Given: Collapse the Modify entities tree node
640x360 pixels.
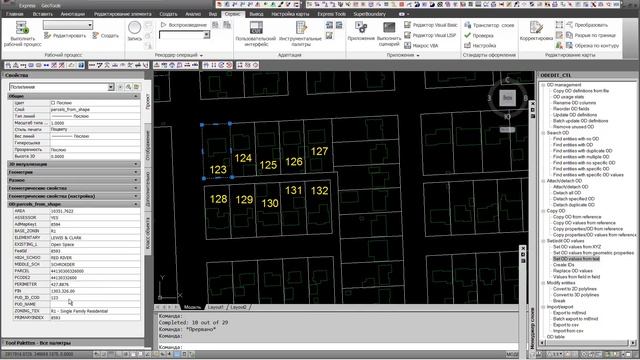Looking at the screenshot, I should tap(543, 282).
